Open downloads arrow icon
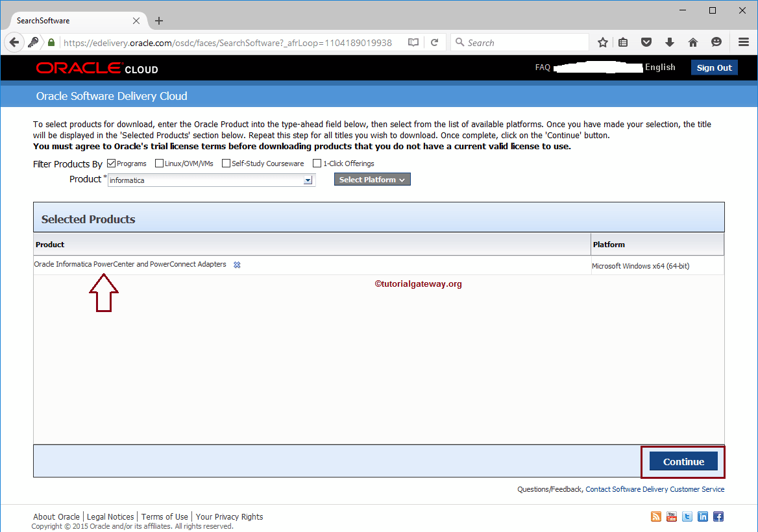The height and width of the screenshot is (532, 758). pyautogui.click(x=670, y=43)
